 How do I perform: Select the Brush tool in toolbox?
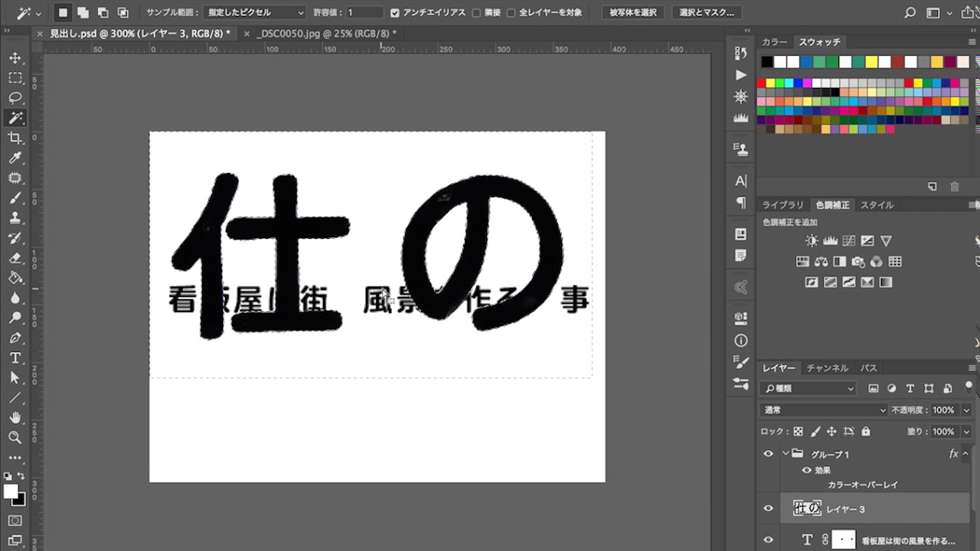(x=15, y=198)
